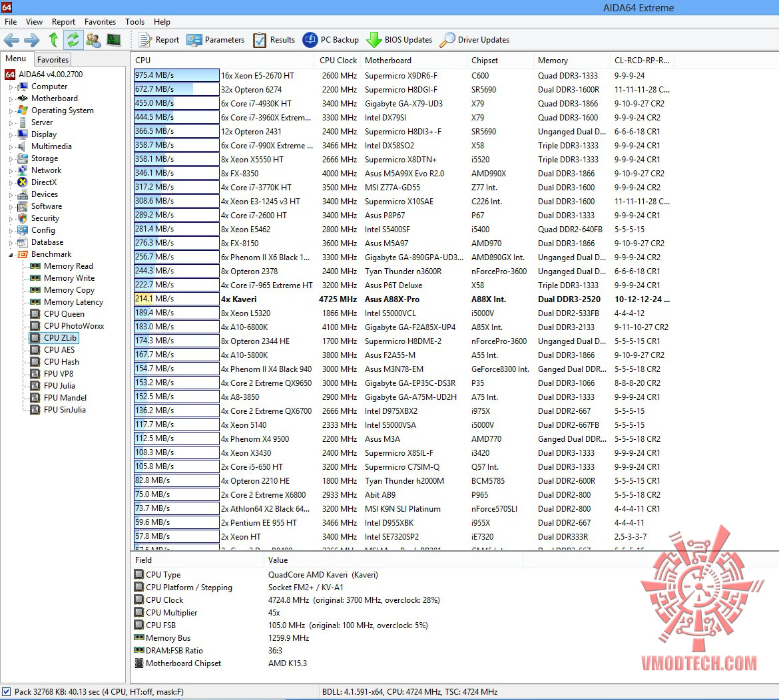Open benchmark Parameters
779x700 pixels.
(216, 40)
